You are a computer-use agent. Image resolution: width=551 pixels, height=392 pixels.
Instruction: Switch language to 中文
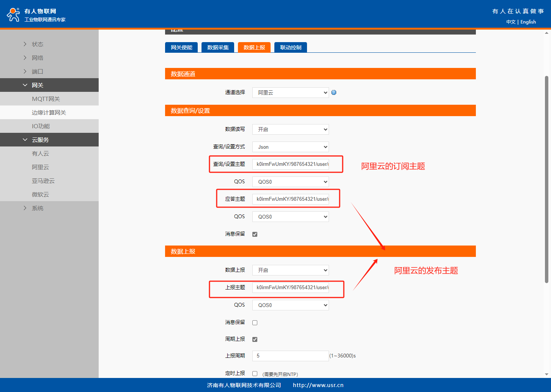[511, 22]
